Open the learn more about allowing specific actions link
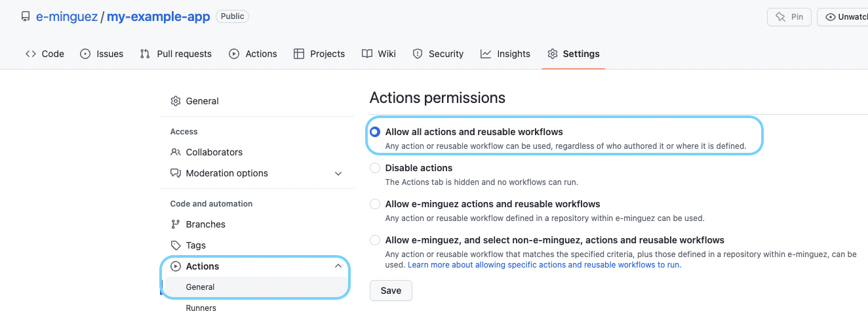Viewport: 868px width, 322px height. click(x=544, y=265)
